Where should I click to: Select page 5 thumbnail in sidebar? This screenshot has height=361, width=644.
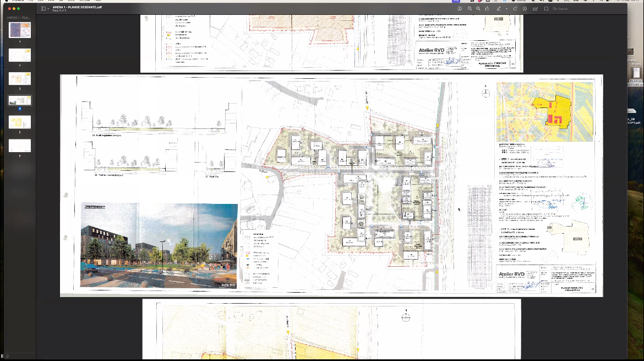click(20, 122)
